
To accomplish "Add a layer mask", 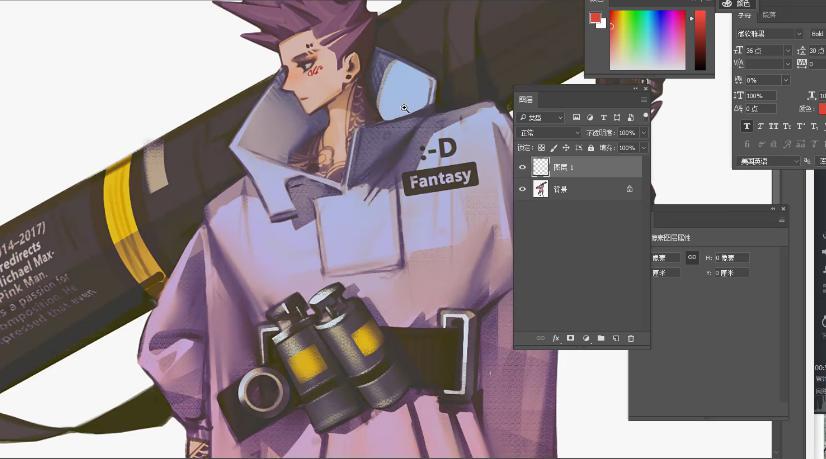I will click(x=571, y=338).
